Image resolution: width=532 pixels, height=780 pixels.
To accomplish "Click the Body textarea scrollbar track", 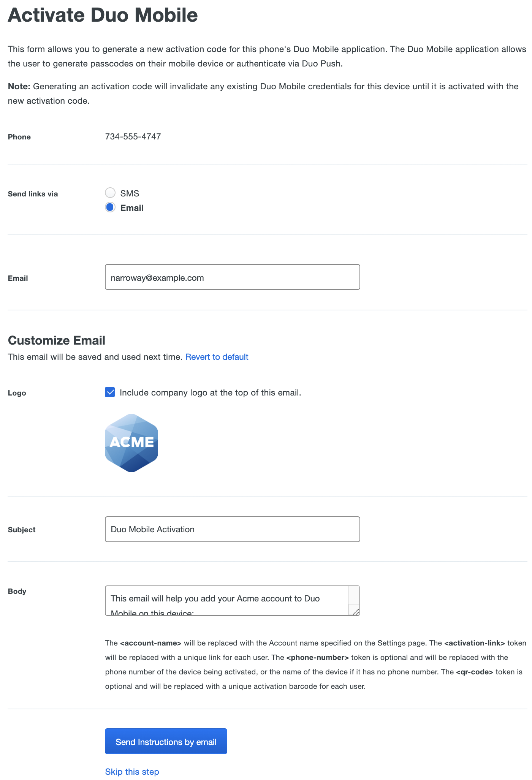I will click(x=354, y=595).
